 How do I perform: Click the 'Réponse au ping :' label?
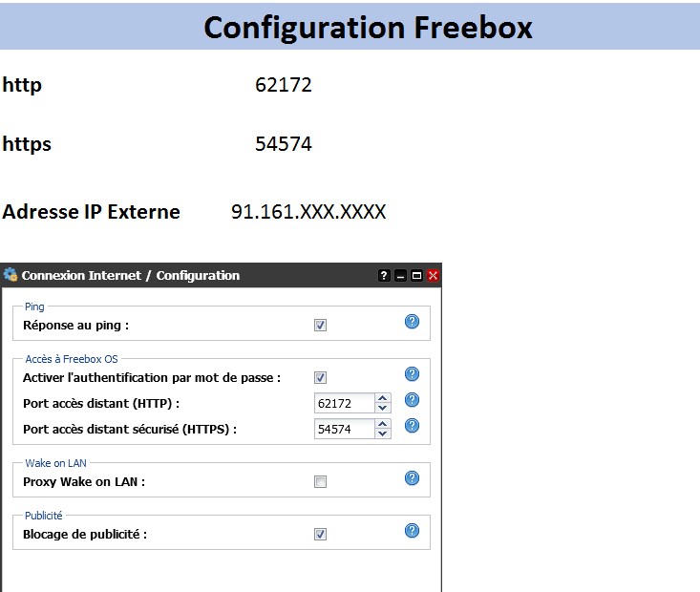tap(75, 326)
